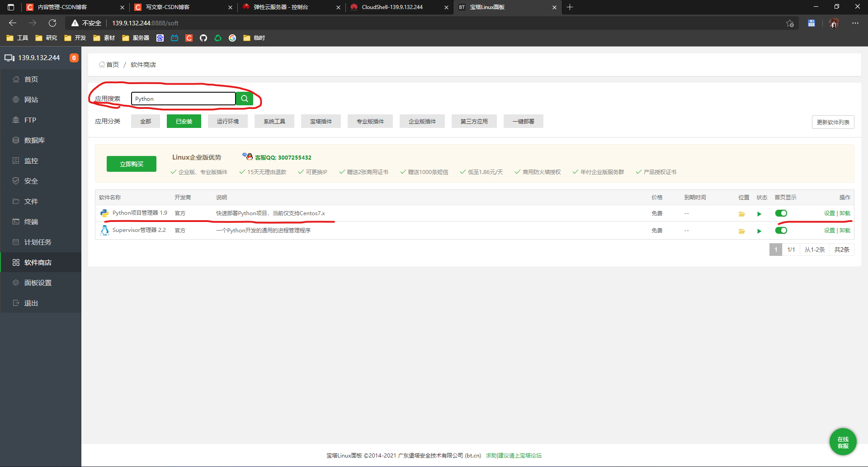Select the 已安装 category tab
Viewport: 868px width, 467px height.
(184, 121)
